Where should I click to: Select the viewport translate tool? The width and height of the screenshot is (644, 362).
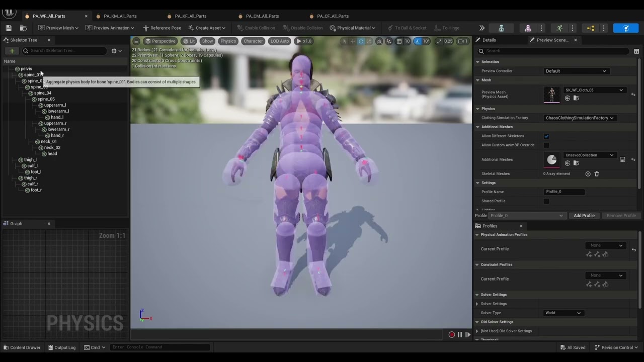[353, 41]
